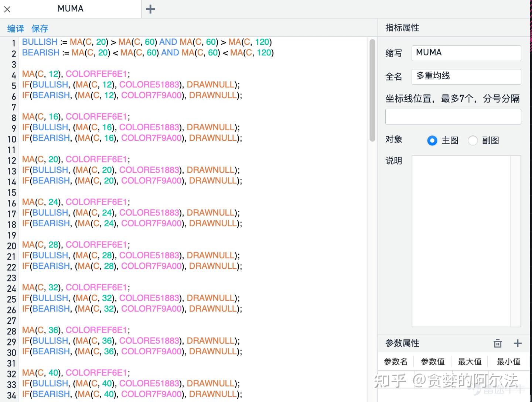
Task: Click the IF(BEARISH line for MA(C, 24)
Action: coord(132,224)
